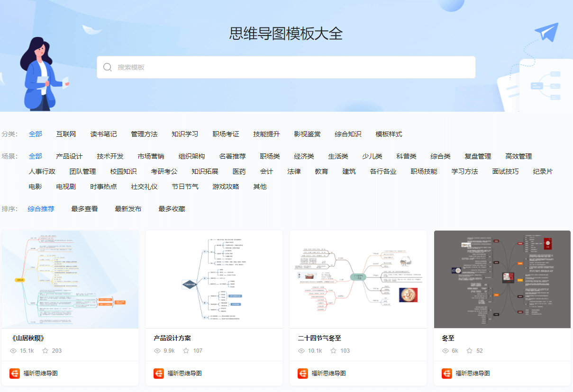This screenshot has width=573, height=392.
Task: Click the template search box
Action: [x=286, y=67]
